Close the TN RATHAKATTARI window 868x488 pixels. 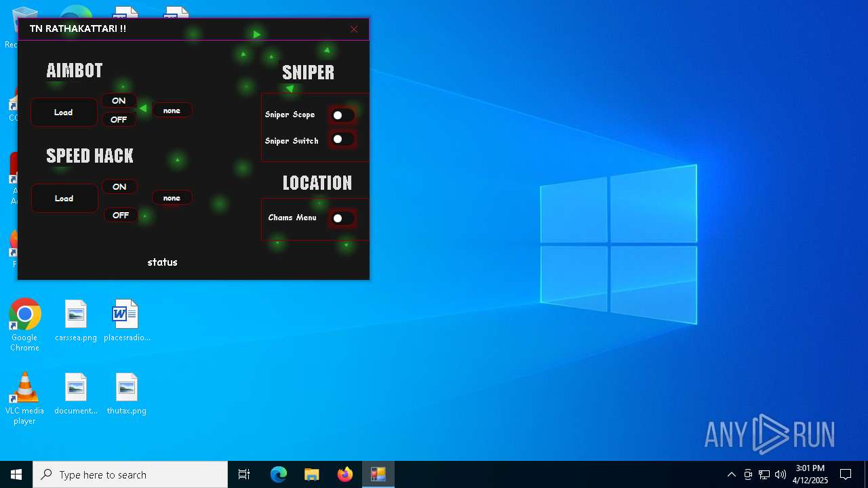pos(354,29)
